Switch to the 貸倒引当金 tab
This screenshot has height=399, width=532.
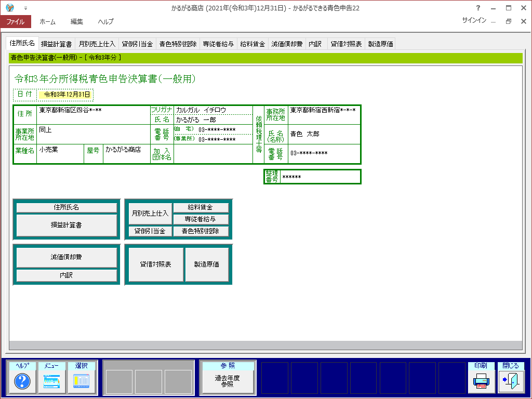point(137,44)
